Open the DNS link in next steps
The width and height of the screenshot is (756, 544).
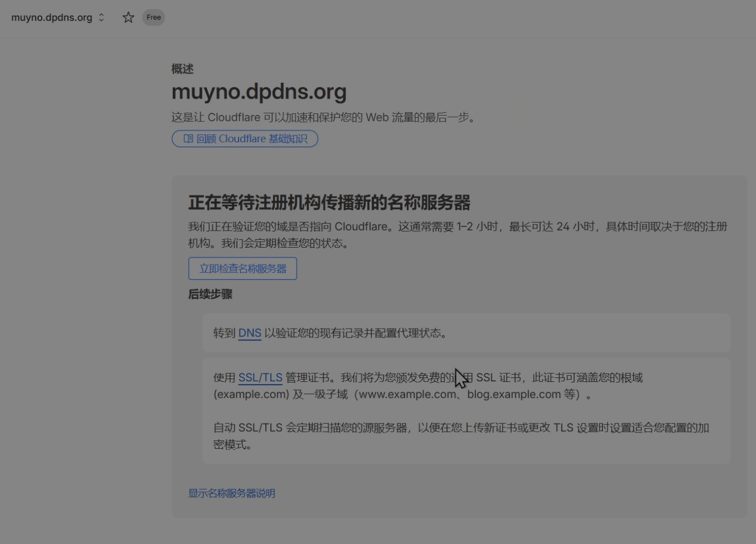click(249, 333)
